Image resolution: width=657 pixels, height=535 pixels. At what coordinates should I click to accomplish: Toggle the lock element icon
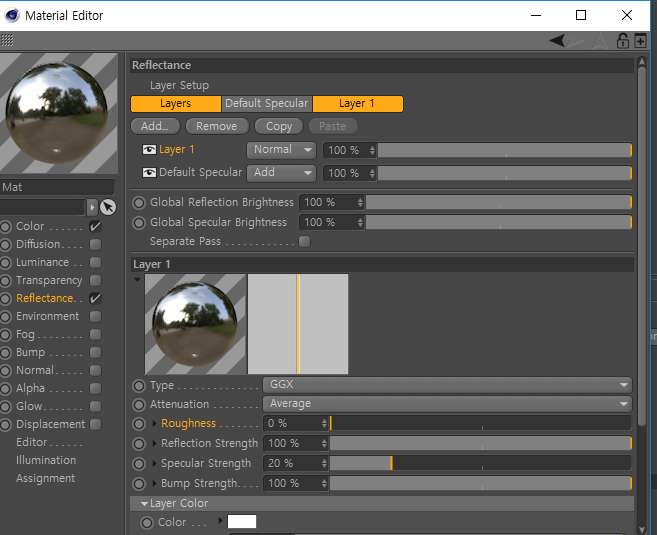point(623,41)
